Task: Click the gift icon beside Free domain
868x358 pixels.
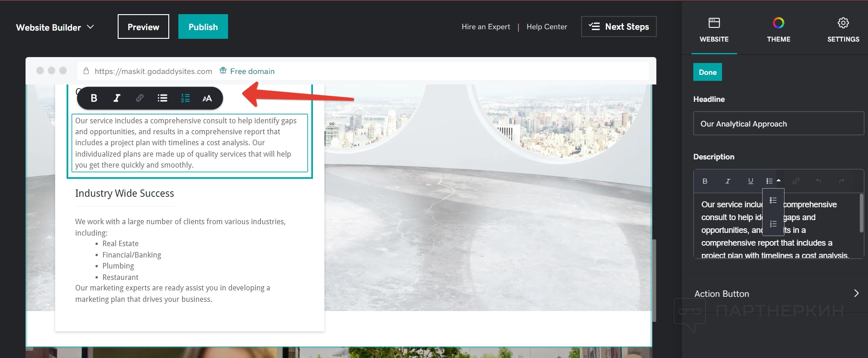Action: (x=223, y=70)
